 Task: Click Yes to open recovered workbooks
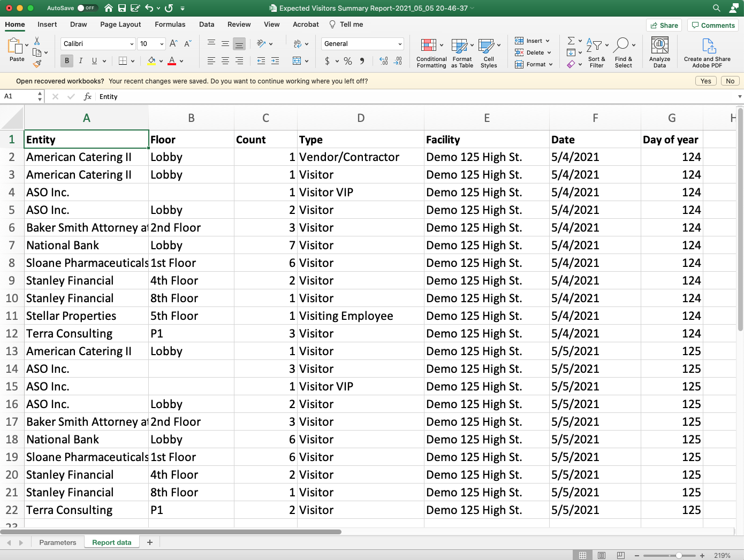pyautogui.click(x=705, y=81)
